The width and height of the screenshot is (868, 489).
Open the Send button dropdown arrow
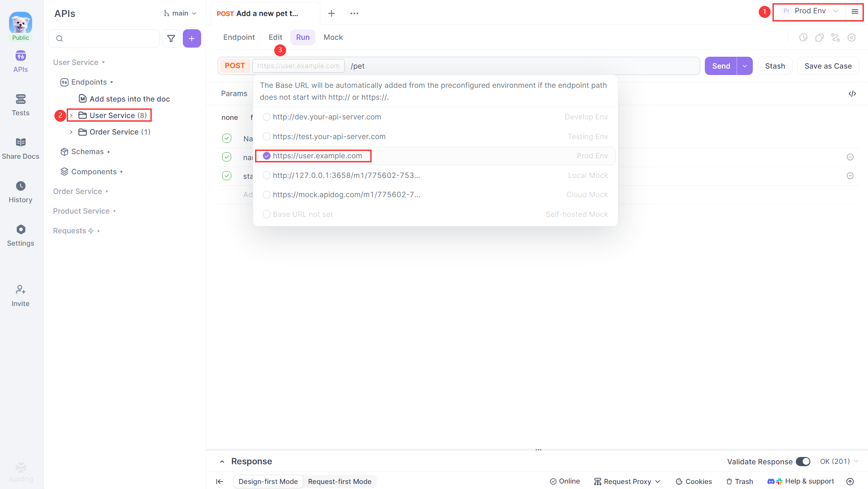point(745,66)
